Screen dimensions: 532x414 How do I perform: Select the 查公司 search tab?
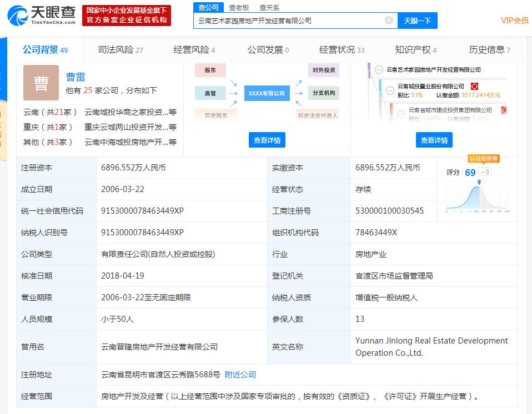(x=208, y=7)
